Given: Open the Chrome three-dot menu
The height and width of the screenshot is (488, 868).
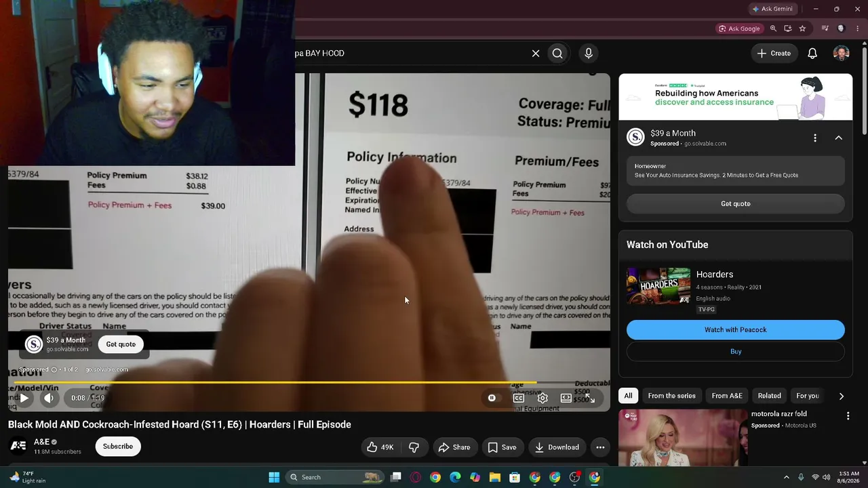Looking at the screenshot, I should 858,28.
